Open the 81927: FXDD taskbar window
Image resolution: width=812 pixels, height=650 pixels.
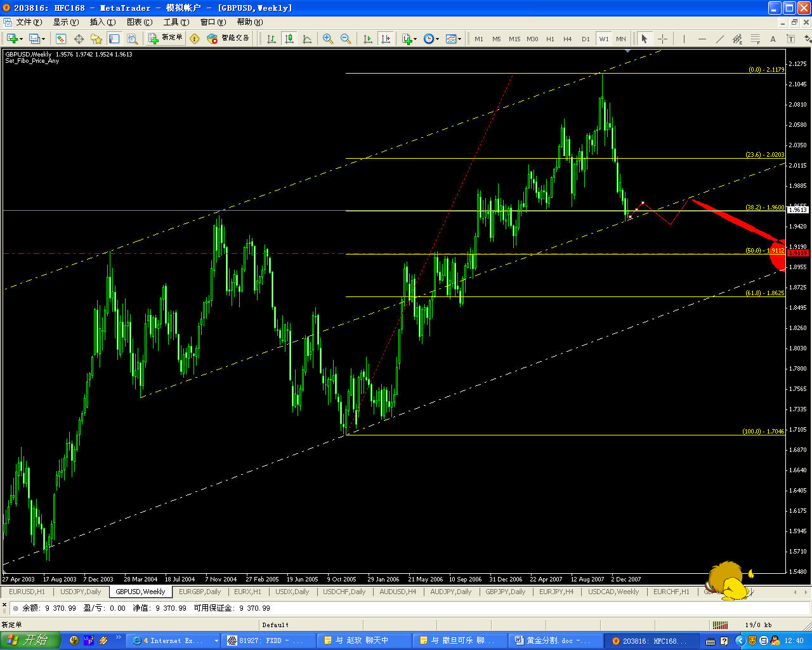pos(269,640)
